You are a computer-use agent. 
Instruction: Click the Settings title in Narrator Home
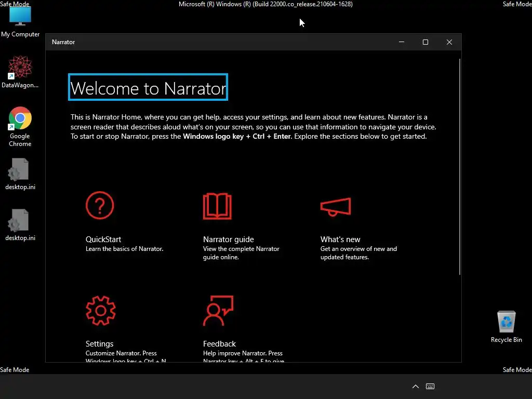click(99, 344)
